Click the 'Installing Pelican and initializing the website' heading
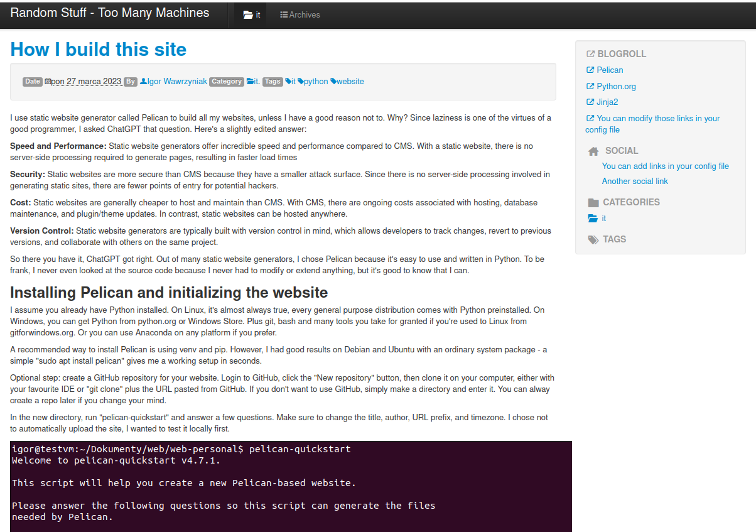Viewport: 756px width, 532px height. click(169, 293)
